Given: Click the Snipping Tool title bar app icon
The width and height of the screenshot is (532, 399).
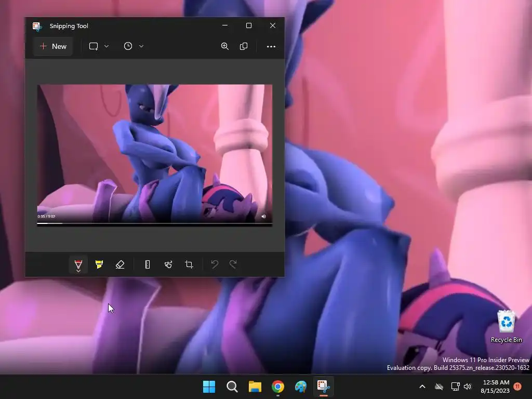Looking at the screenshot, I should [x=37, y=26].
